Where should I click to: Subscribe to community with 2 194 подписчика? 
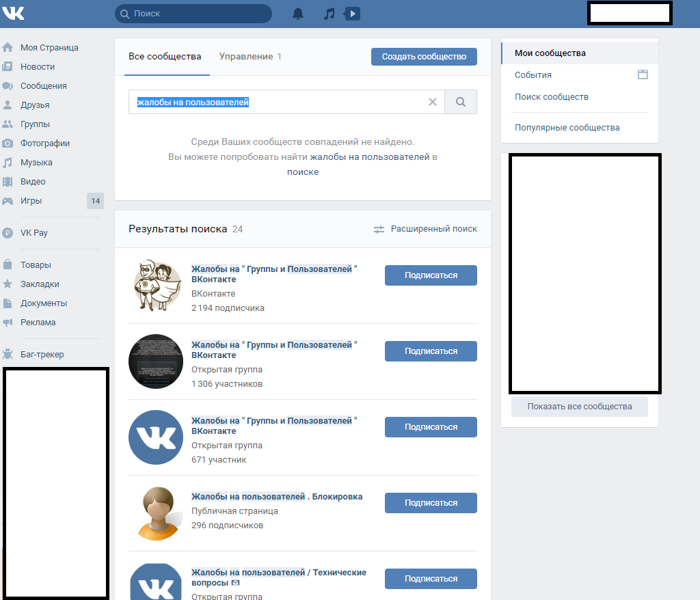[431, 275]
